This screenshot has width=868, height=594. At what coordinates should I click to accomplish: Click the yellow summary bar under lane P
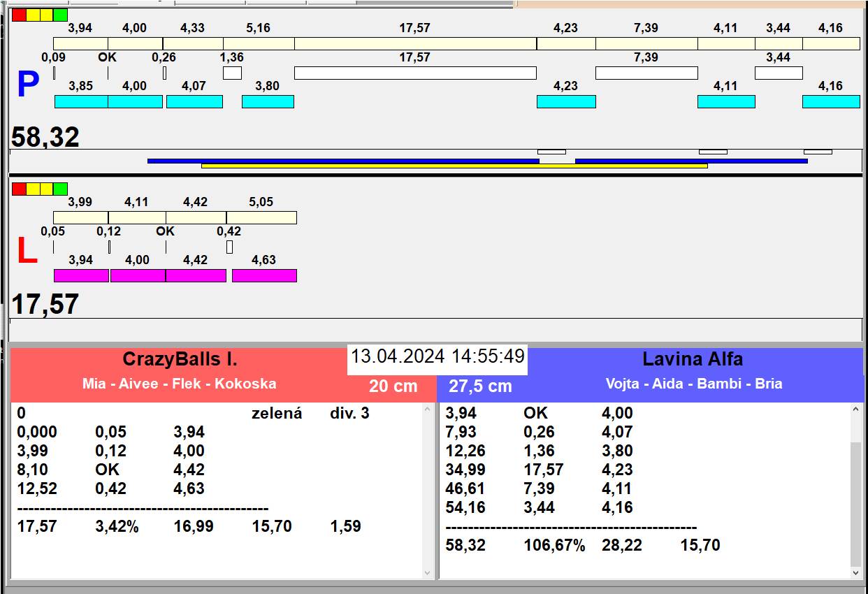(x=454, y=166)
